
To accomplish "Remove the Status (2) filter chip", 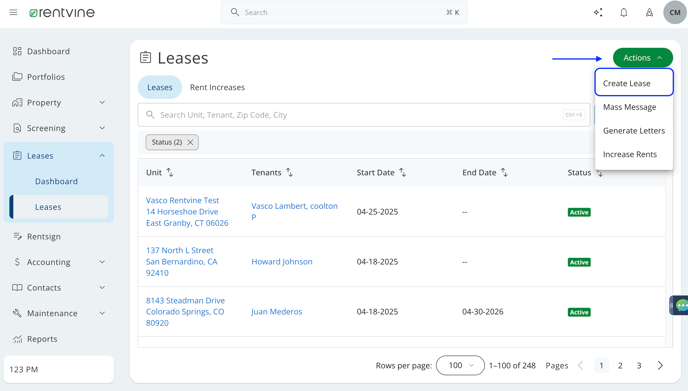I will [190, 142].
